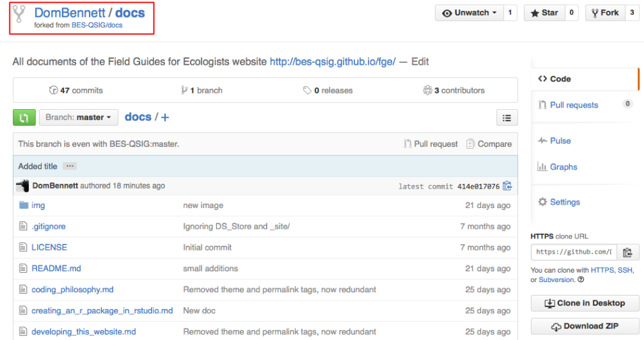This screenshot has height=340, width=644.
Task: Open the bes-qsig.github.io/fge website link
Action: tap(333, 61)
